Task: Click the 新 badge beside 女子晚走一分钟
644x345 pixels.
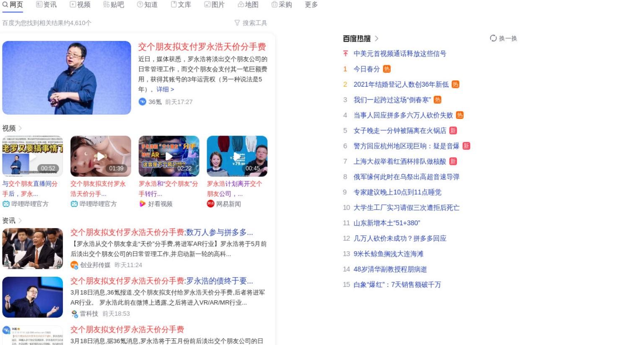Action: click(453, 131)
